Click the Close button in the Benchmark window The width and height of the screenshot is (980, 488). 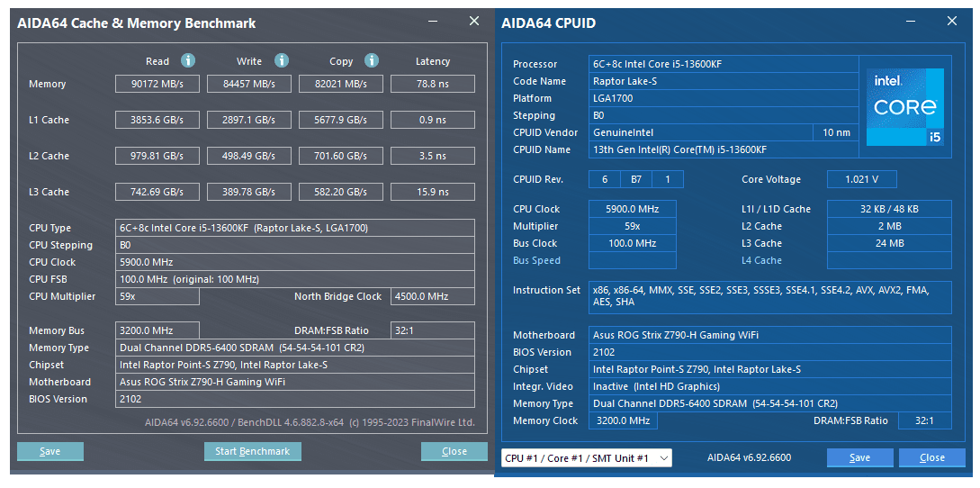454,451
